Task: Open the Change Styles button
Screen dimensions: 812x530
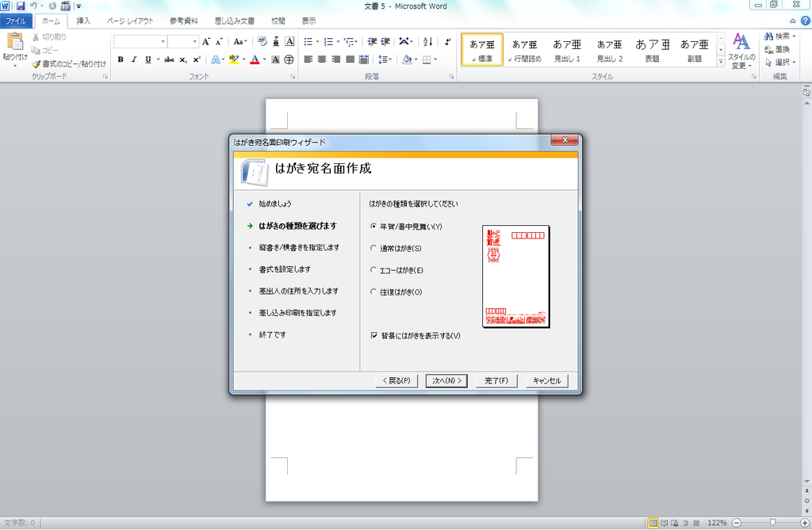Action: point(741,50)
